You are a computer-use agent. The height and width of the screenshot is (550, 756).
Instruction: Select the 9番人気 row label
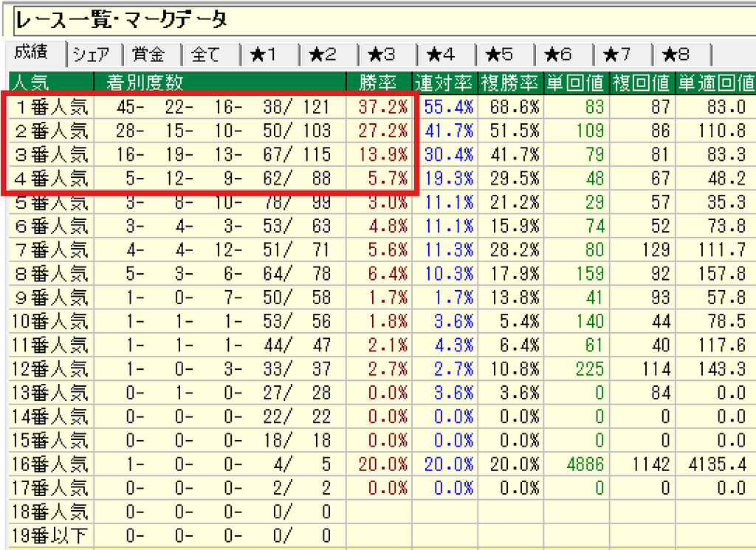pyautogui.click(x=52, y=298)
